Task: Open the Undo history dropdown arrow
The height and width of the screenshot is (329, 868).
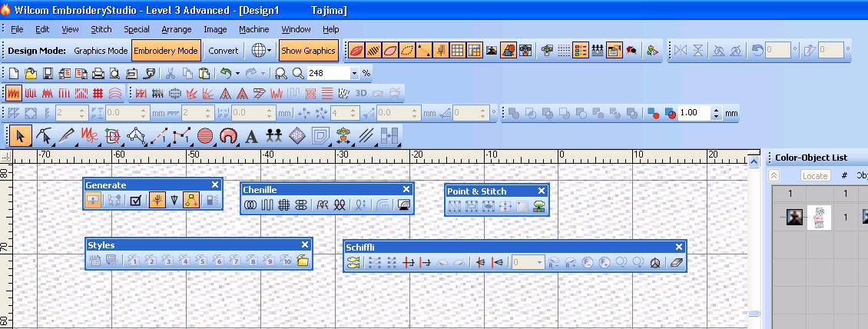Action: click(x=237, y=73)
